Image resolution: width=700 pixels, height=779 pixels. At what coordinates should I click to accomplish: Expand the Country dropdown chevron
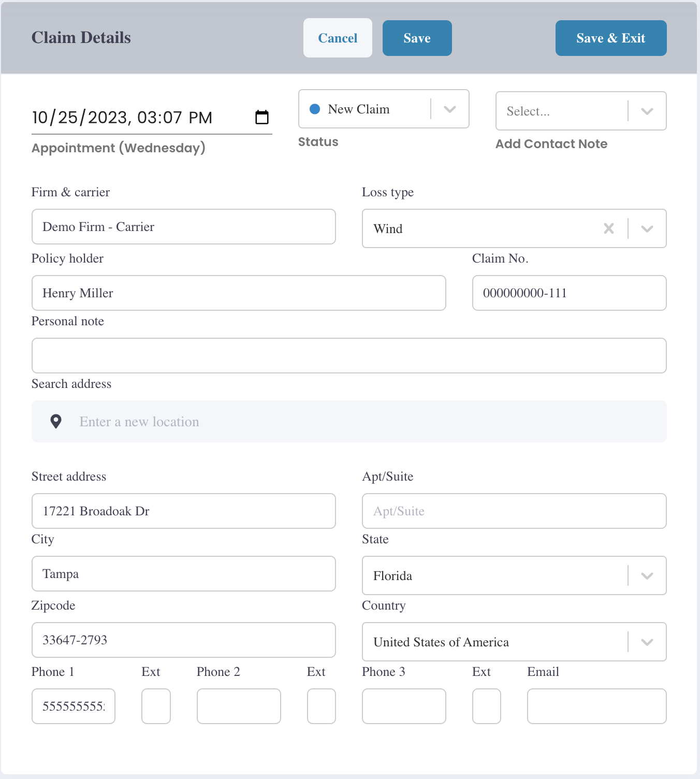(647, 642)
